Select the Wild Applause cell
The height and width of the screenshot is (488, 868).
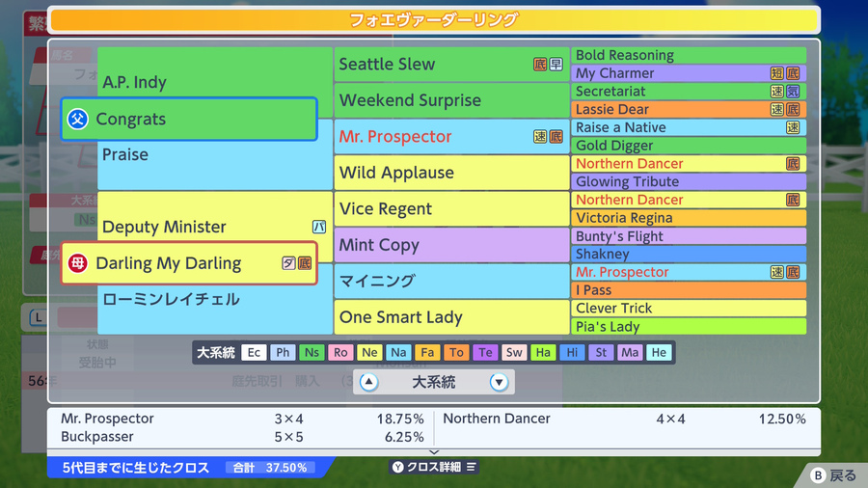pos(451,173)
